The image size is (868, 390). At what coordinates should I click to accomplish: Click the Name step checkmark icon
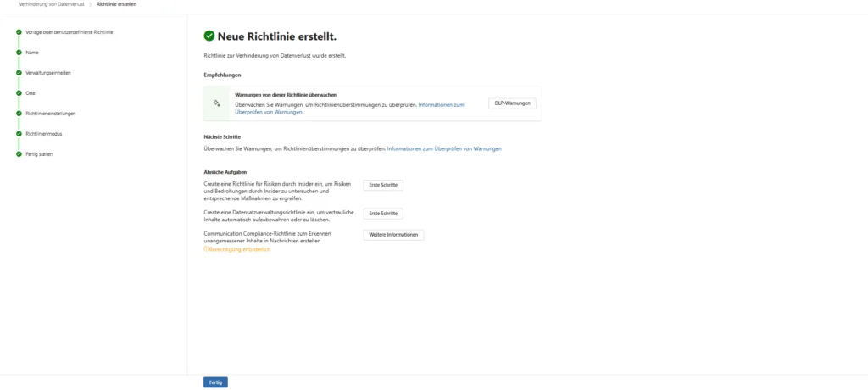click(x=18, y=53)
